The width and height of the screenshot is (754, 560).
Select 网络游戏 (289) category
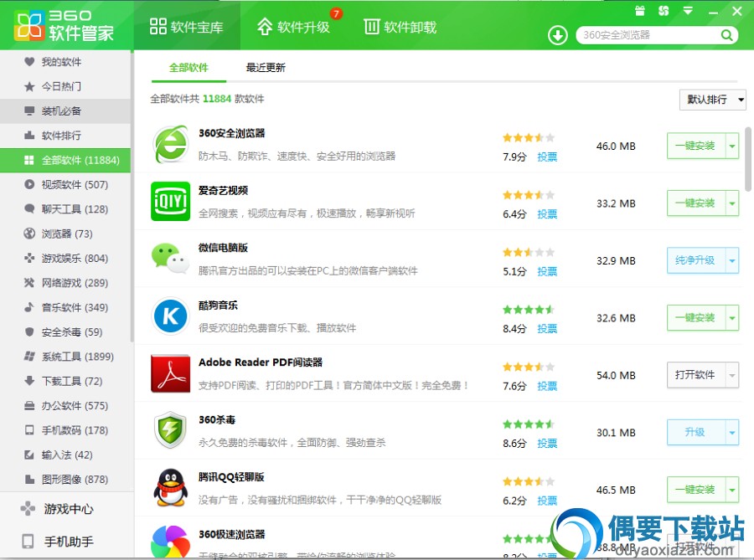(65, 282)
